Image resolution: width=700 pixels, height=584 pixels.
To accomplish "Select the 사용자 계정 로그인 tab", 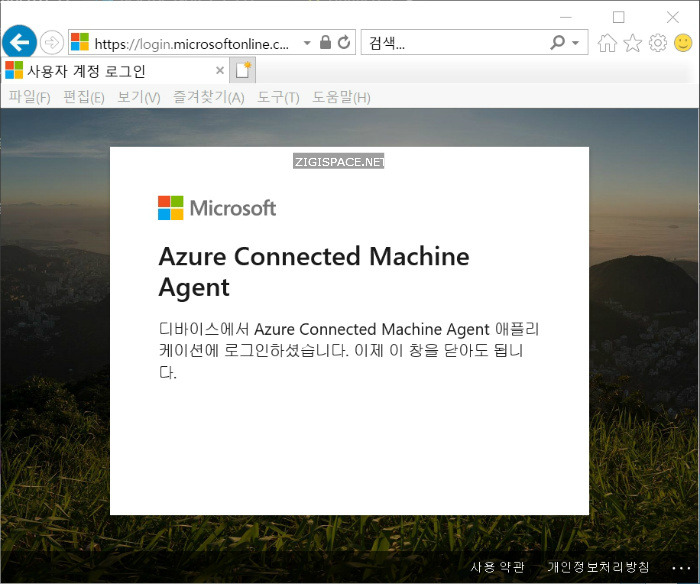I will (x=115, y=71).
